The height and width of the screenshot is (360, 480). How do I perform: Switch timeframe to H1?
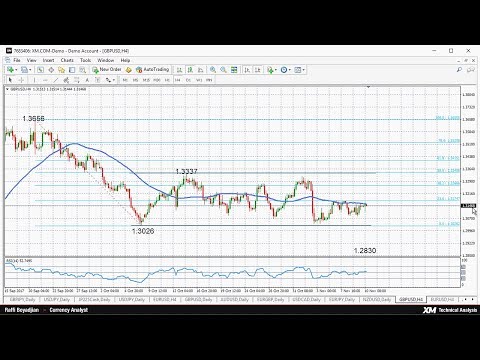[x=167, y=80]
